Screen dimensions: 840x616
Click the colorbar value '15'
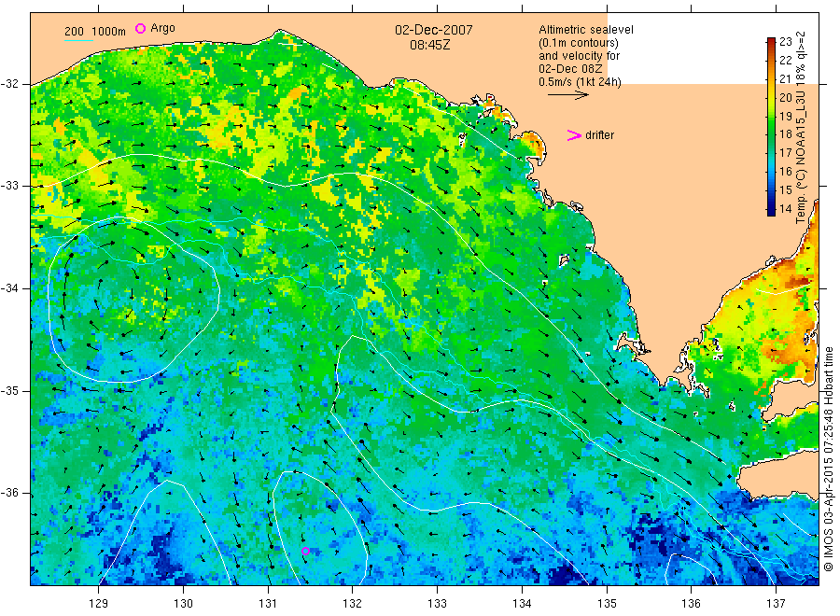(x=785, y=190)
